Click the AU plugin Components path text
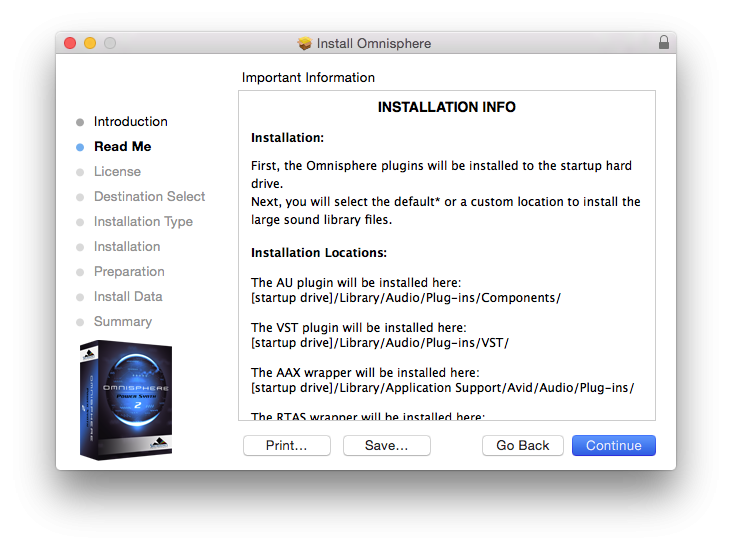 [x=406, y=298]
